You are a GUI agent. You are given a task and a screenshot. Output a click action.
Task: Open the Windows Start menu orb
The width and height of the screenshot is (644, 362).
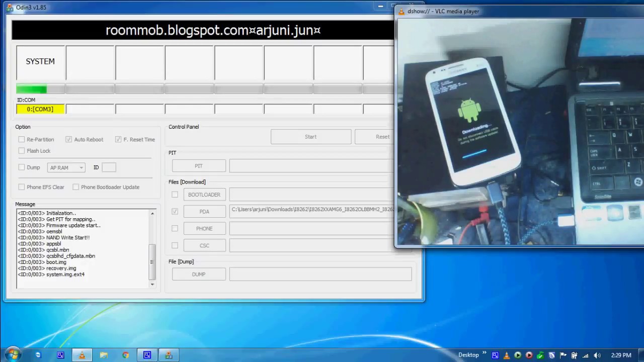pyautogui.click(x=12, y=354)
